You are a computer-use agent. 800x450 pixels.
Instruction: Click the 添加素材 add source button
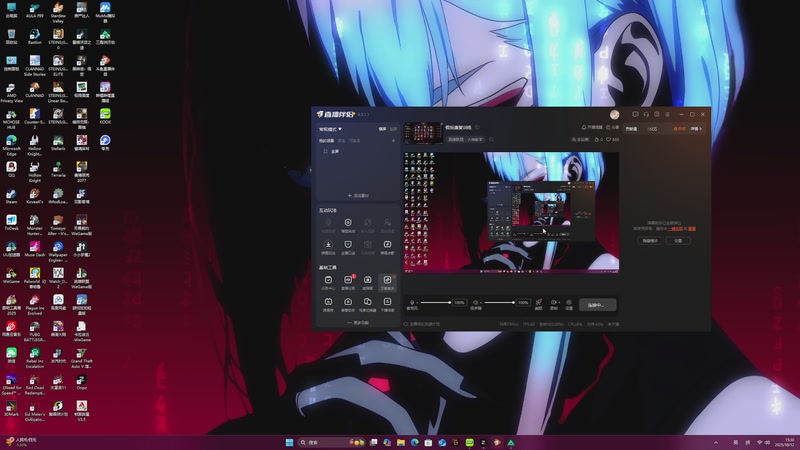[358, 195]
